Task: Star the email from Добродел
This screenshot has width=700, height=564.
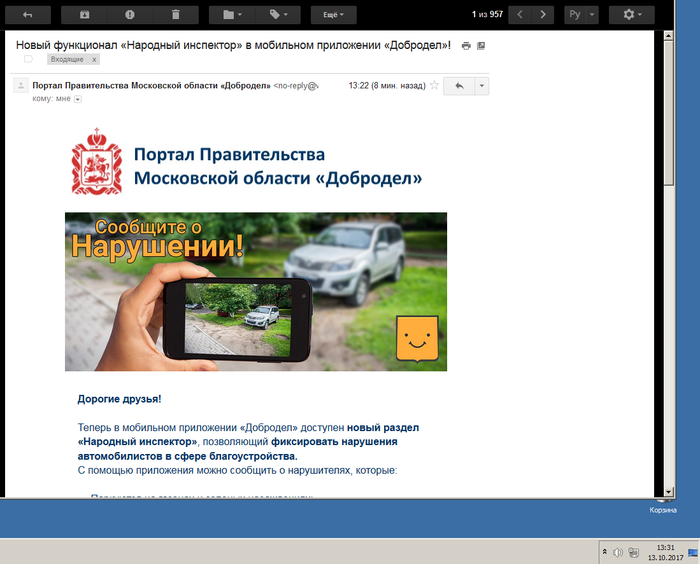Action: [433, 86]
